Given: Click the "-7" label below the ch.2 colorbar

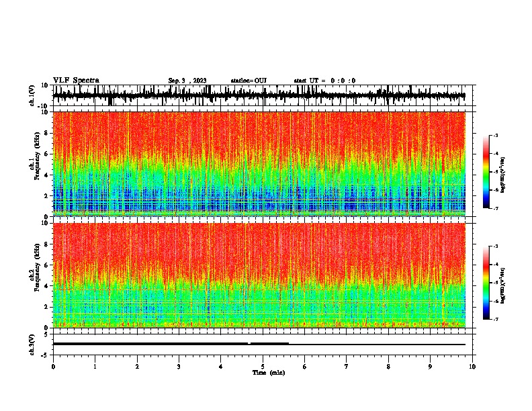Looking at the screenshot, I should [x=495, y=319].
